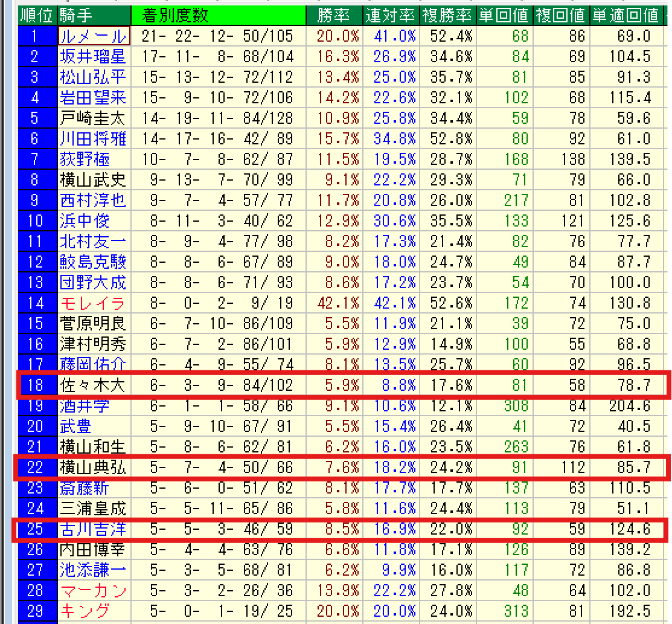Click the 順位 column header

coord(38,15)
